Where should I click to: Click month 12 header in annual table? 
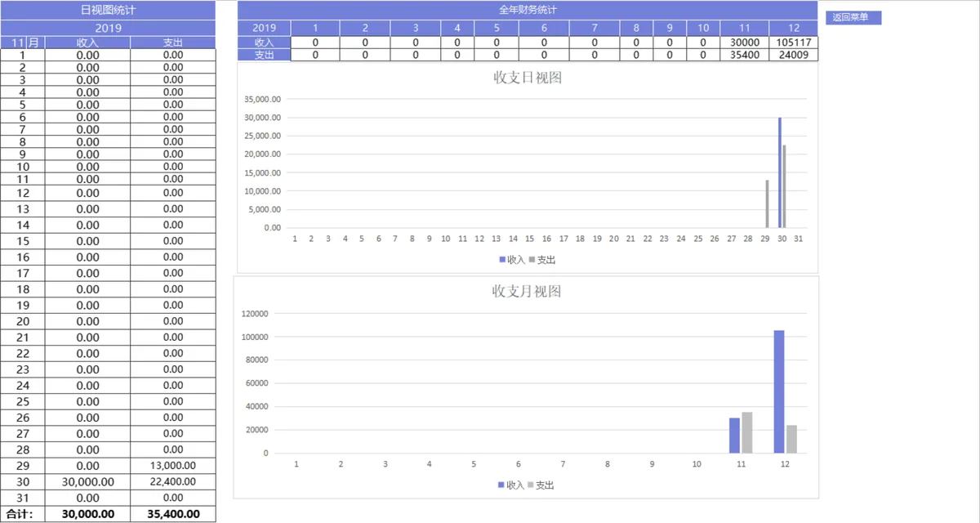(x=794, y=29)
